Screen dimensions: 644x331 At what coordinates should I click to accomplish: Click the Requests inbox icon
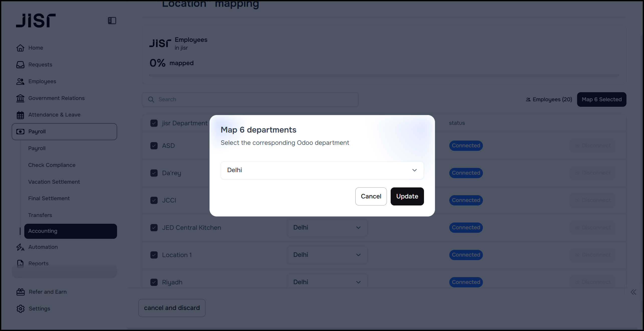point(20,65)
